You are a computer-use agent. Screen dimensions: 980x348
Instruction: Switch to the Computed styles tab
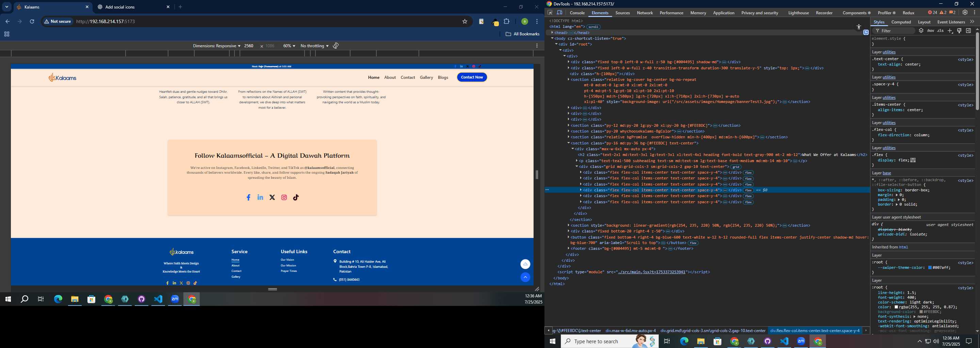pos(901,22)
